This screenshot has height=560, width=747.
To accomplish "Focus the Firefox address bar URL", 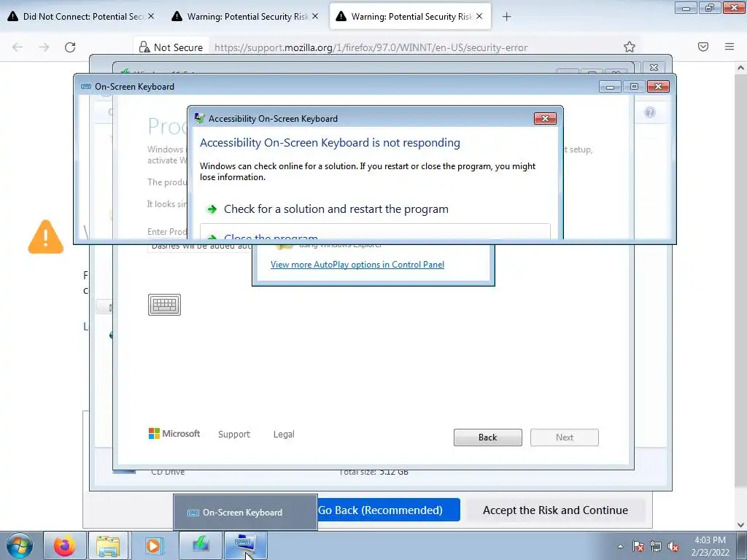I will point(371,47).
